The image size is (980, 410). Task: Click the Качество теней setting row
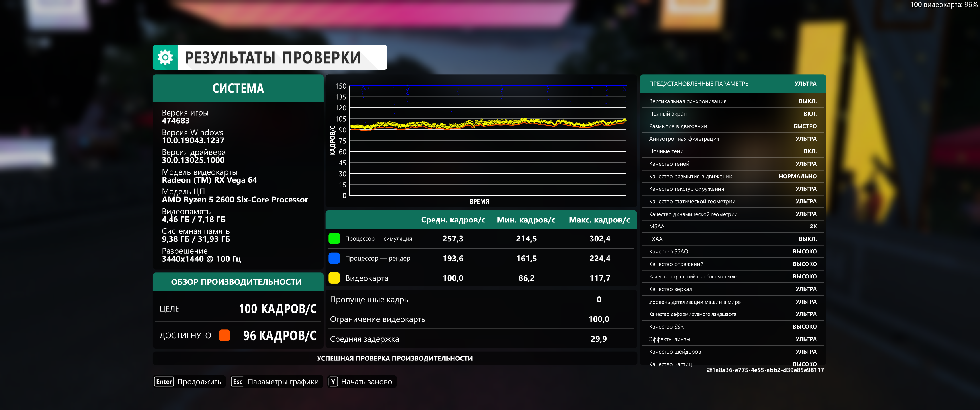point(732,164)
